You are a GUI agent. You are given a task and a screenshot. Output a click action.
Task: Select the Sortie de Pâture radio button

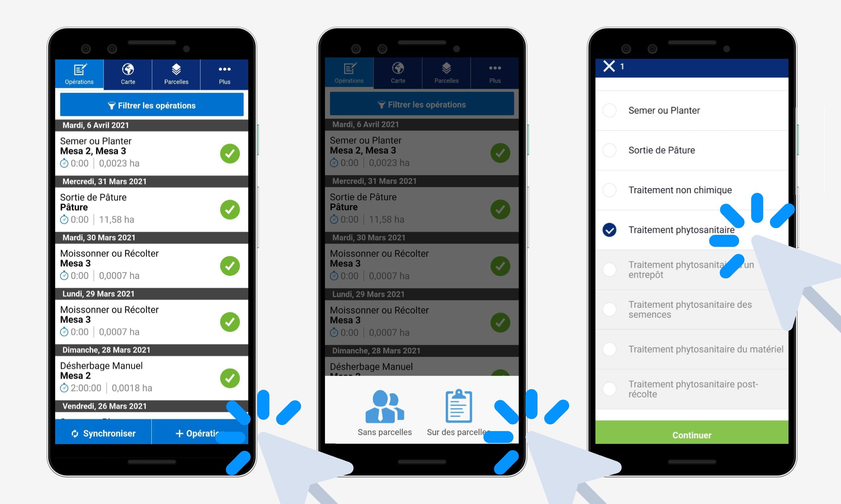click(x=611, y=150)
